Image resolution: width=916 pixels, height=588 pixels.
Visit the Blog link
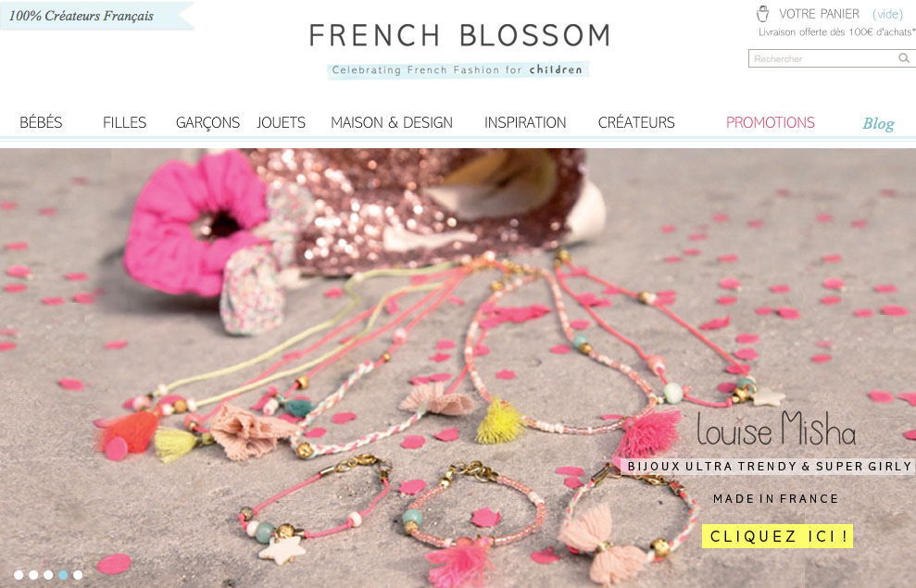[879, 124]
